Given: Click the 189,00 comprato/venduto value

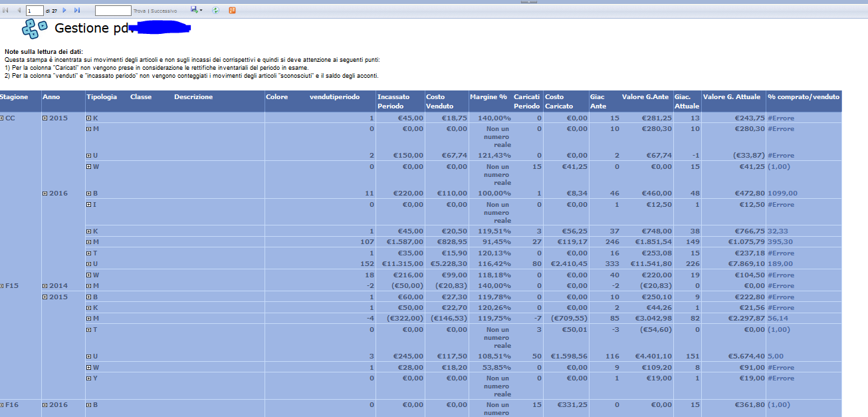Looking at the screenshot, I should [x=780, y=264].
